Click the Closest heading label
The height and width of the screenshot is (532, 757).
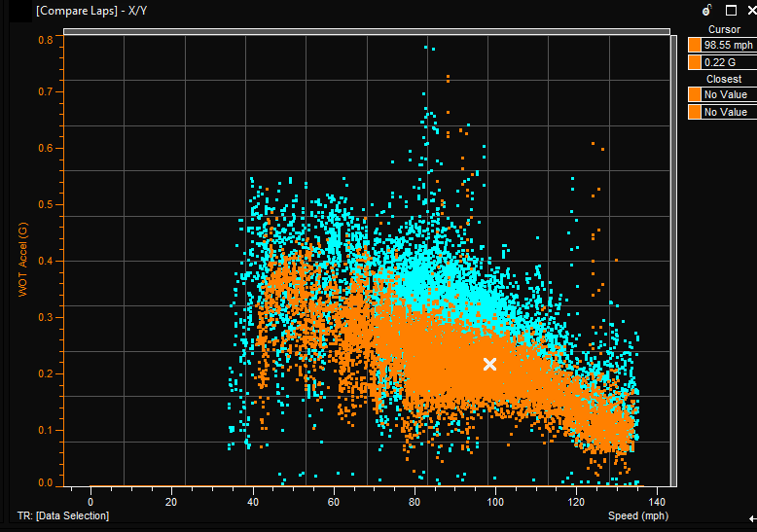point(724,79)
